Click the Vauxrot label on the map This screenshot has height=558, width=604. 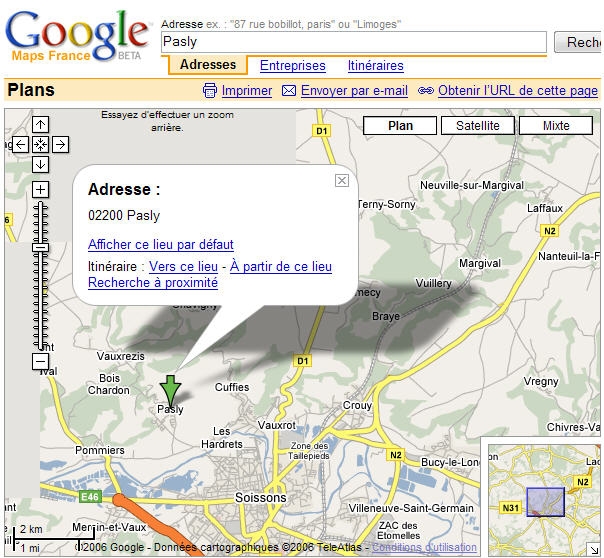(277, 426)
